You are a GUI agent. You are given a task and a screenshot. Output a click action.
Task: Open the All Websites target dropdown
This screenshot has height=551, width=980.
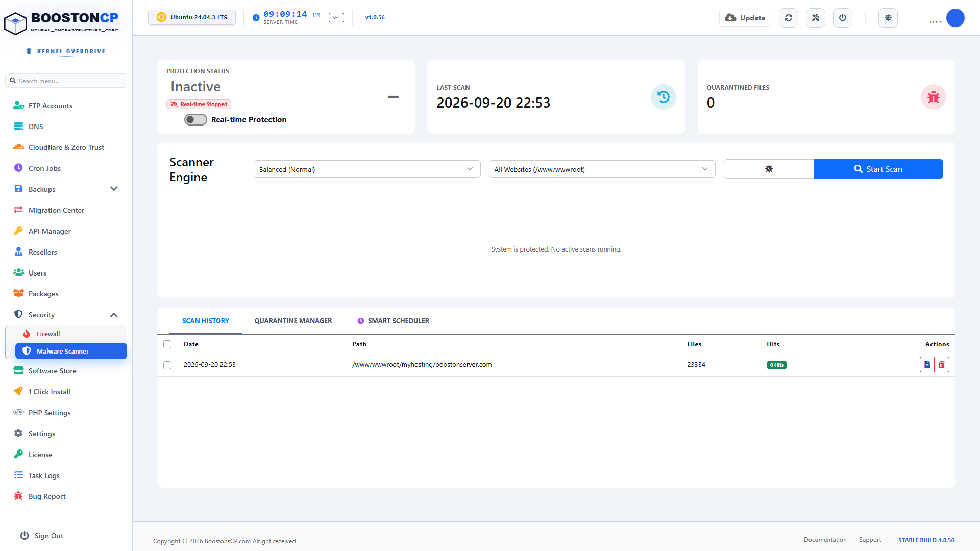[x=602, y=169]
